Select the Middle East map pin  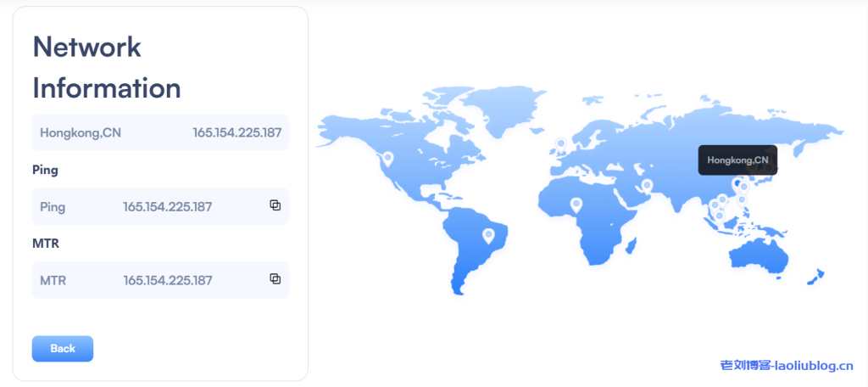coord(647,185)
